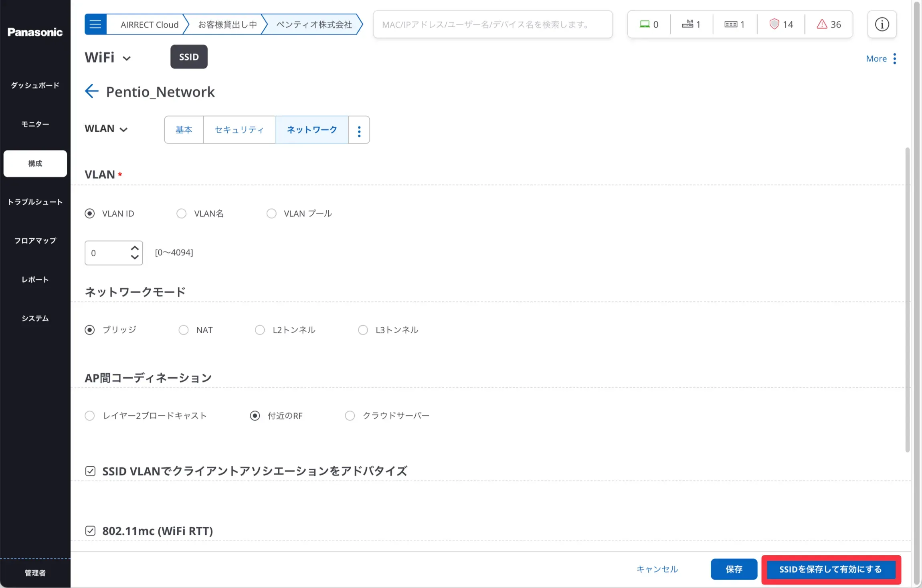Viewport: 922px width, 588px height.
Task: Click the switch device status icon
Action: [x=730, y=24]
